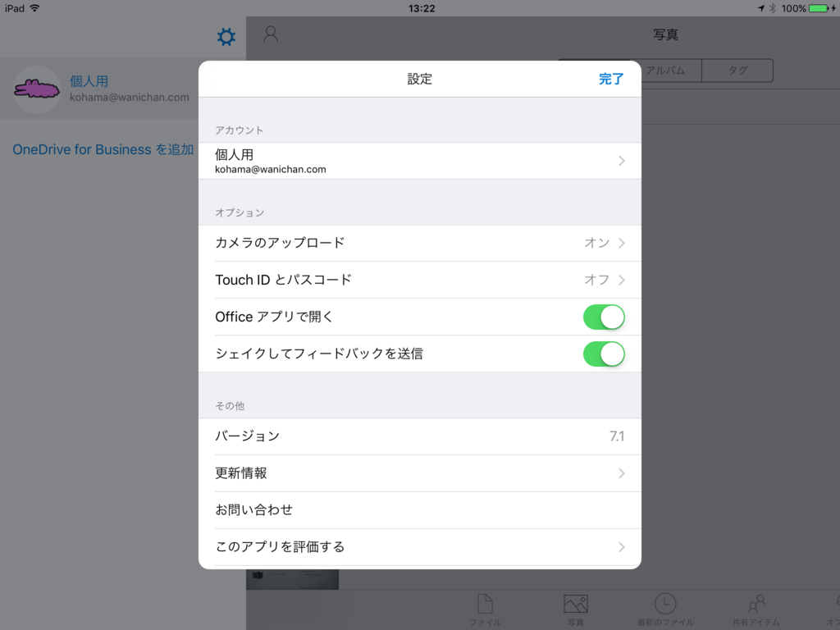
Task: Toggle シェイクしてフィードバックを送信 switch
Action: pyautogui.click(x=604, y=354)
